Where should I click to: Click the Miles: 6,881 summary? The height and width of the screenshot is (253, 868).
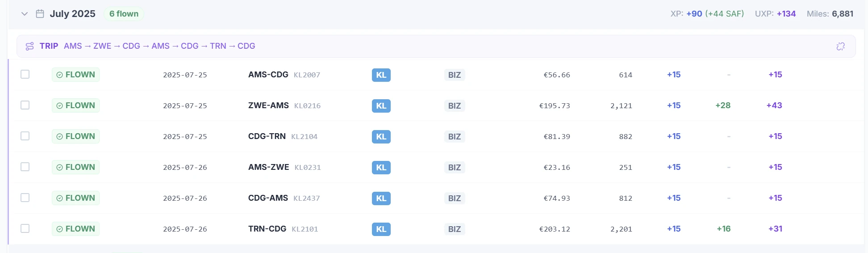830,14
